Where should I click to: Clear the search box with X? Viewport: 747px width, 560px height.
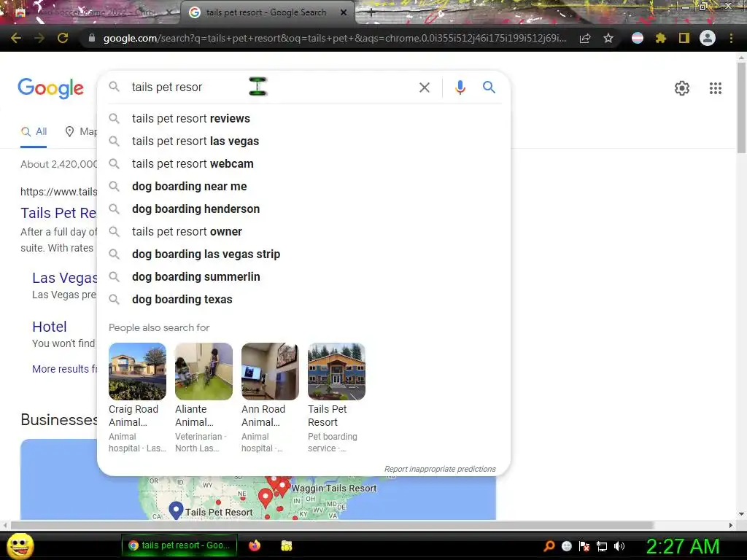(x=425, y=87)
